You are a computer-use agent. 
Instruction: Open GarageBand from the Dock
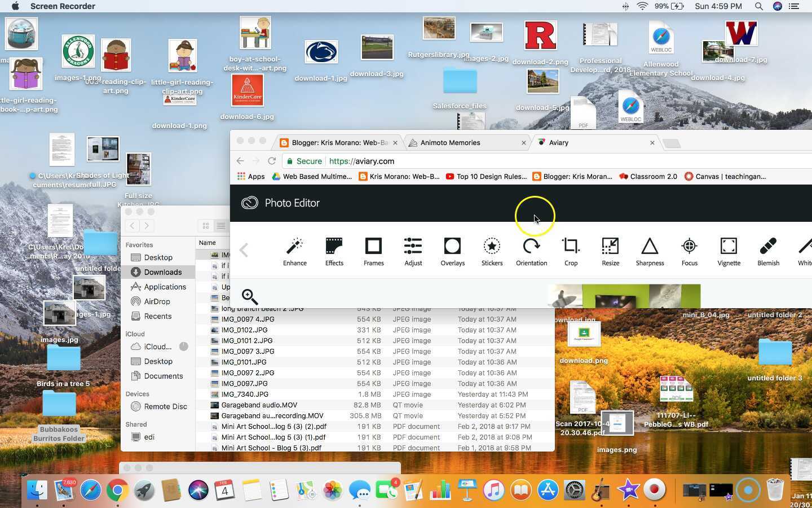point(601,490)
